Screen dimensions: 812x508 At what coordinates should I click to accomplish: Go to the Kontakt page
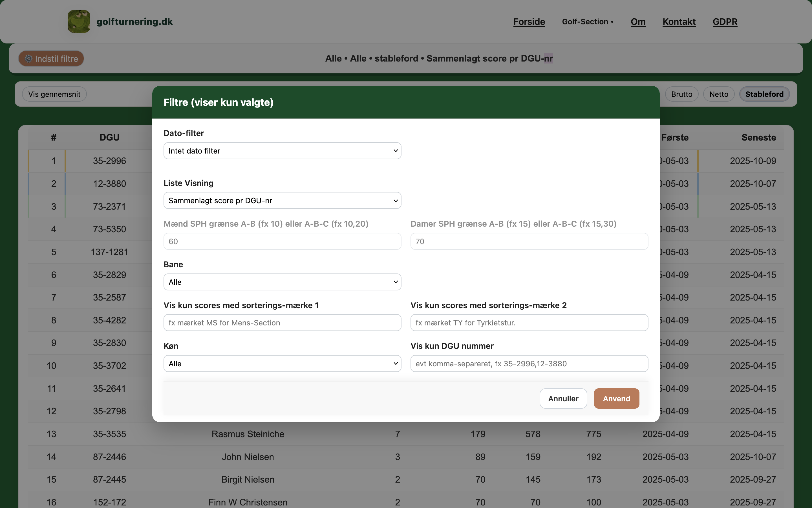click(679, 21)
